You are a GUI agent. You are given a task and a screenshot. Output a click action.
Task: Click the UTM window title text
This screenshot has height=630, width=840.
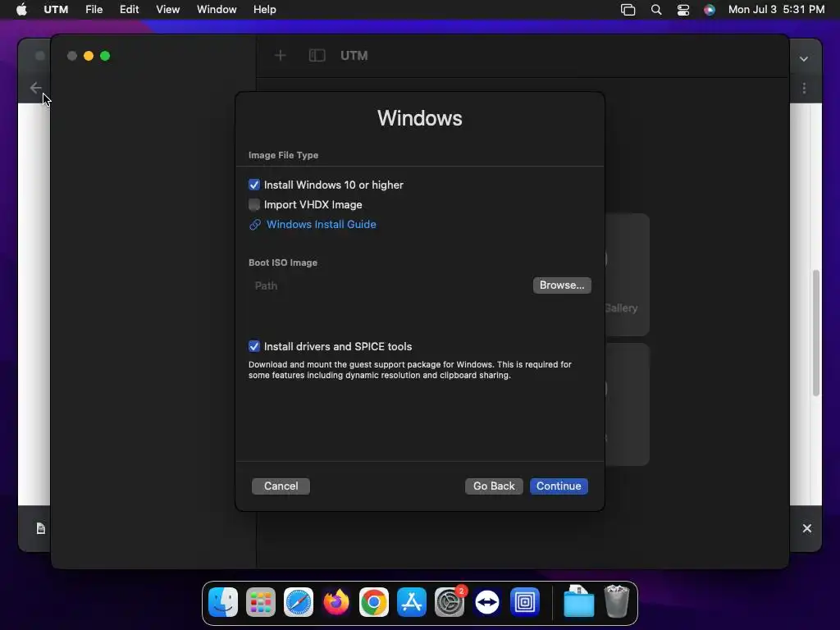354,56
